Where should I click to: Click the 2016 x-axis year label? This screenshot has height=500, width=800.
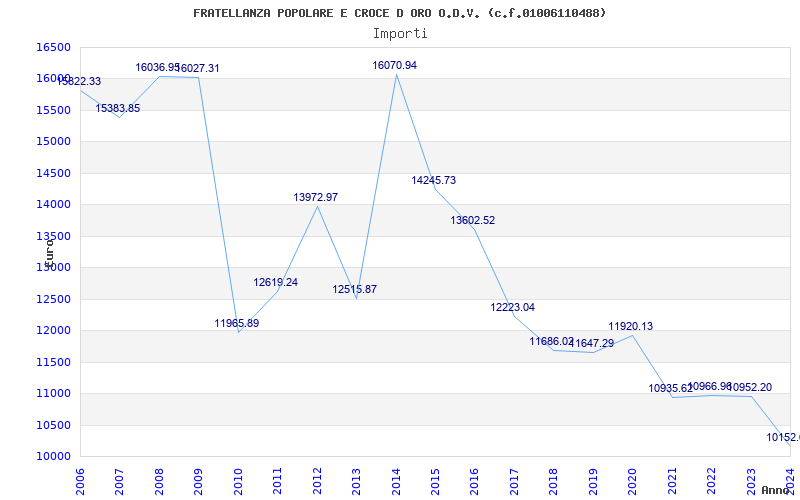tap(474, 482)
